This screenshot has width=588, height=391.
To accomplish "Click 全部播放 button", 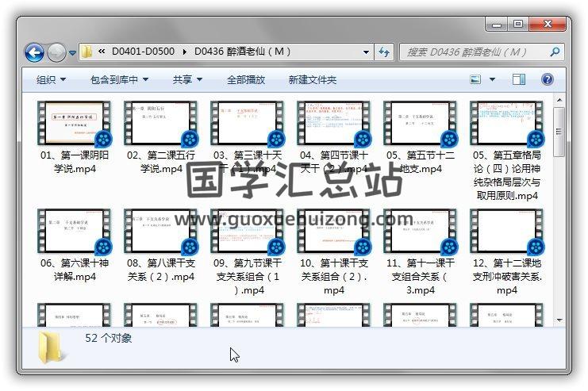I will 246,79.
